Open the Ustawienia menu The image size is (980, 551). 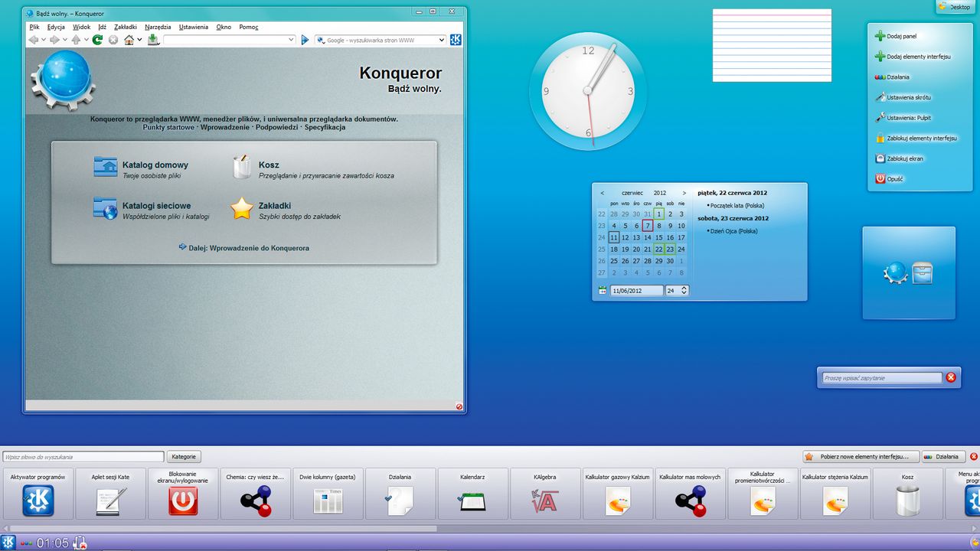194,27
